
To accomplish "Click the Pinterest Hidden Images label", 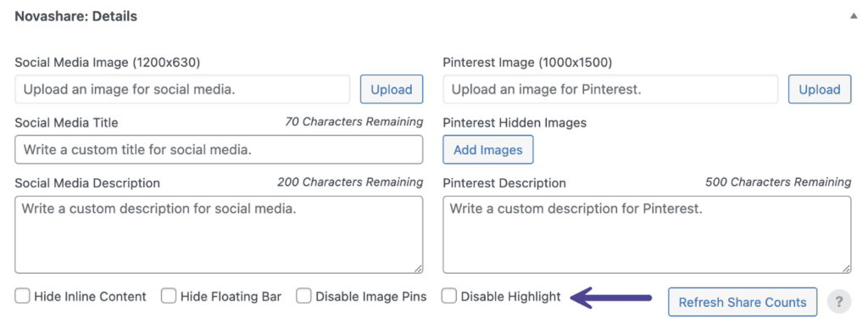I will pos(515,122).
